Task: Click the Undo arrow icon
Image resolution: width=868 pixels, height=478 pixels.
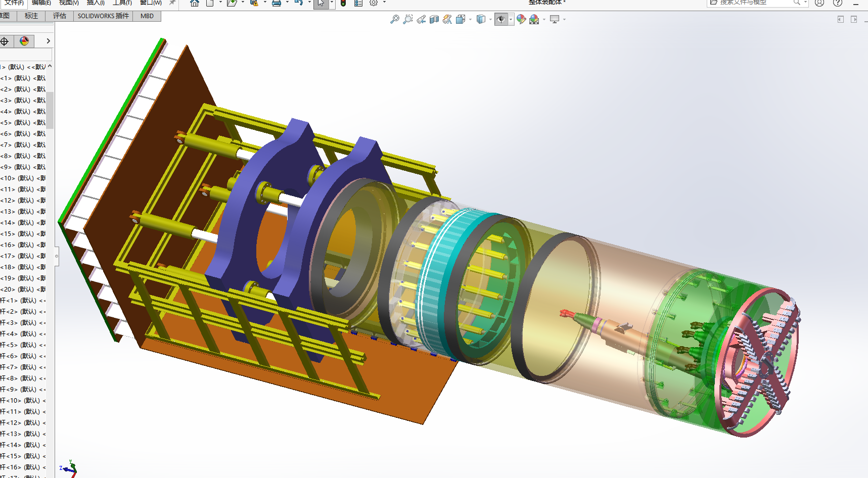Action: pyautogui.click(x=299, y=3)
